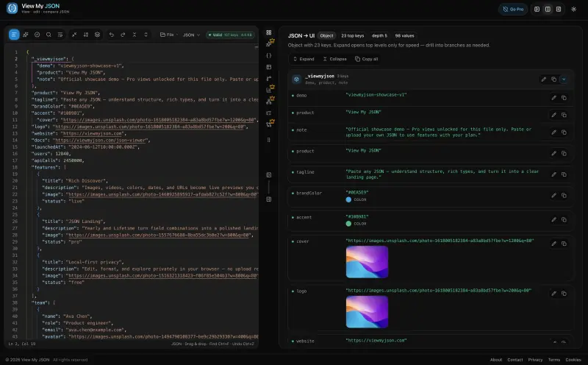Copy the _viewmyjson object
This screenshot has width=588, height=365.
click(x=554, y=79)
